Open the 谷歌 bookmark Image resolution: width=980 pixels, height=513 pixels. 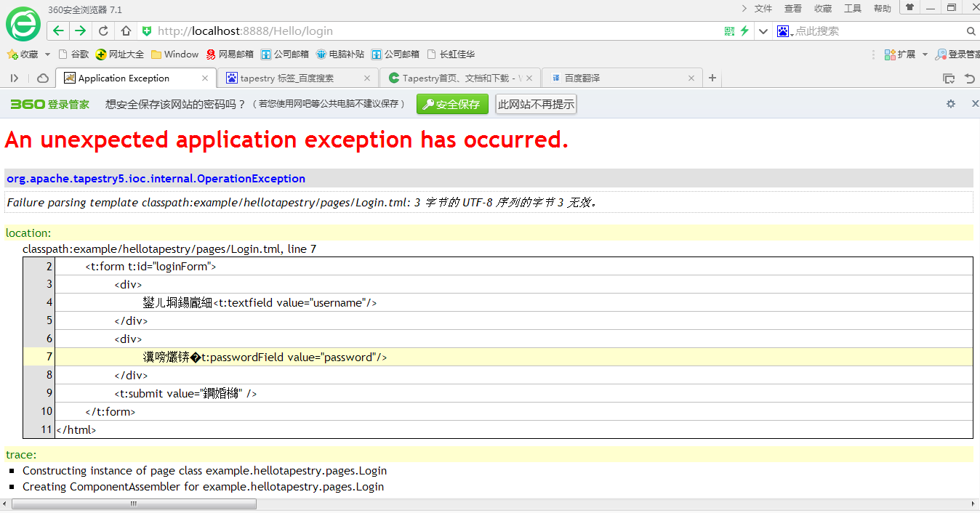[73, 54]
